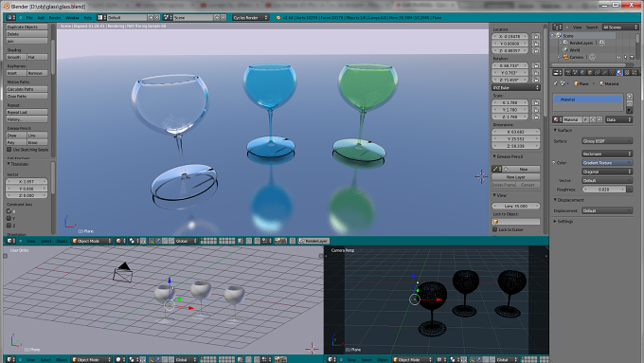The height and width of the screenshot is (363, 644).
Task: Toggle lock on Location X field
Action: [536, 36]
